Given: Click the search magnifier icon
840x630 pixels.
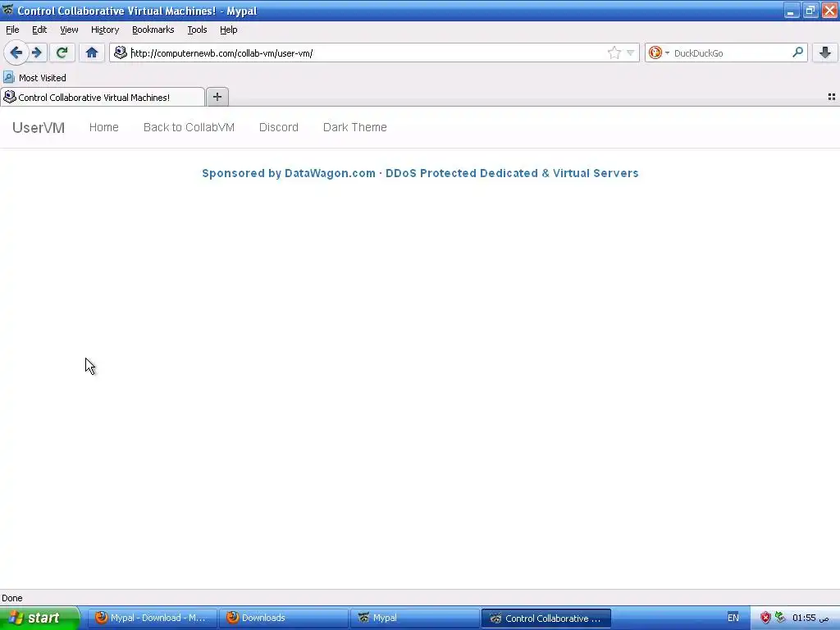Looking at the screenshot, I should click(797, 52).
